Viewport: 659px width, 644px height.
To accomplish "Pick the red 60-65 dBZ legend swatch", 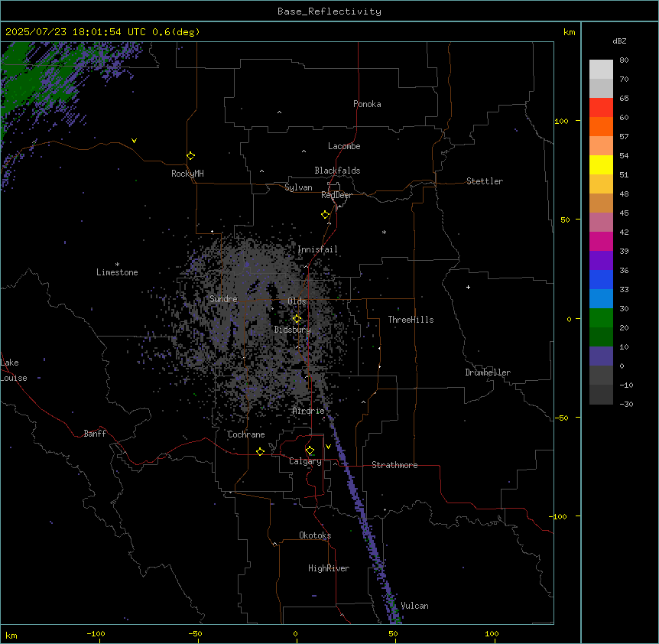I will click(601, 107).
